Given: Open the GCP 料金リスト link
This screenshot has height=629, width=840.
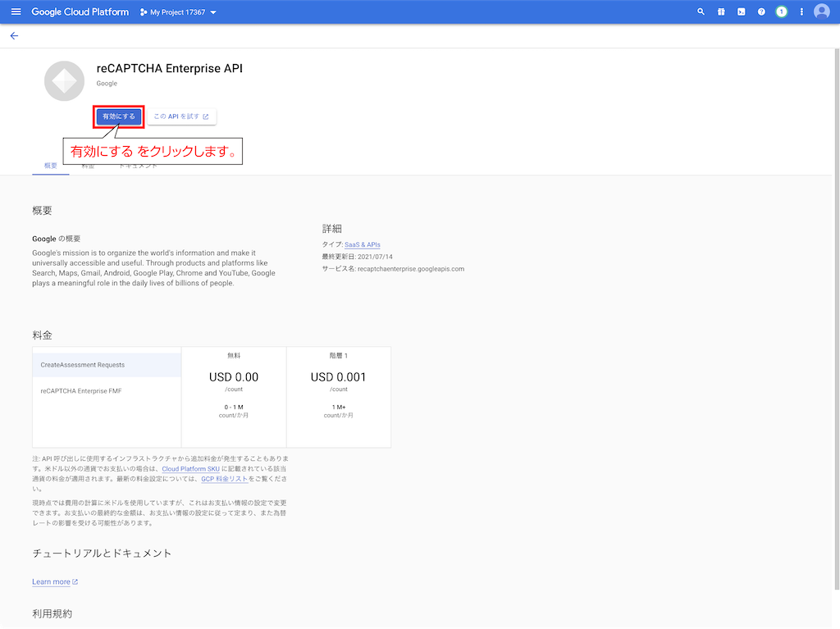Looking at the screenshot, I should 225,479.
